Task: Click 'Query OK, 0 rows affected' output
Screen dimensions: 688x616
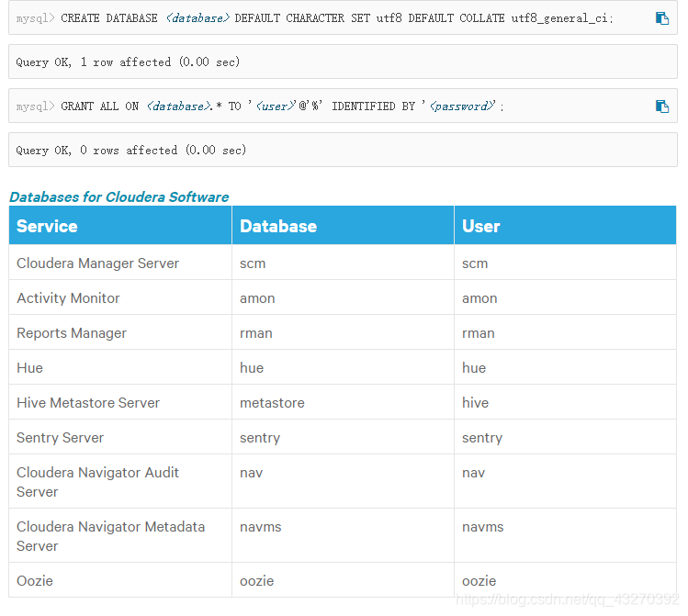Action: click(x=343, y=150)
